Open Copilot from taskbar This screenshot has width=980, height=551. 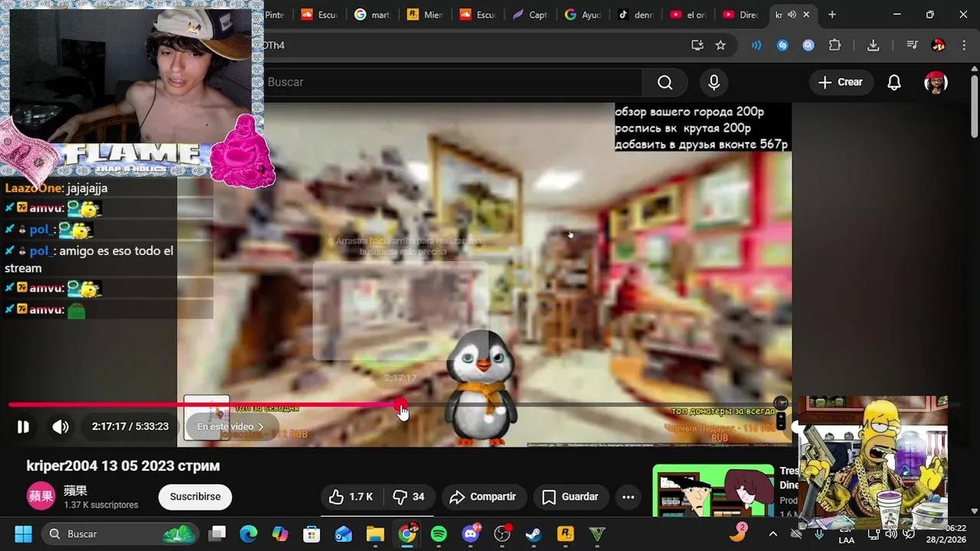click(x=280, y=534)
